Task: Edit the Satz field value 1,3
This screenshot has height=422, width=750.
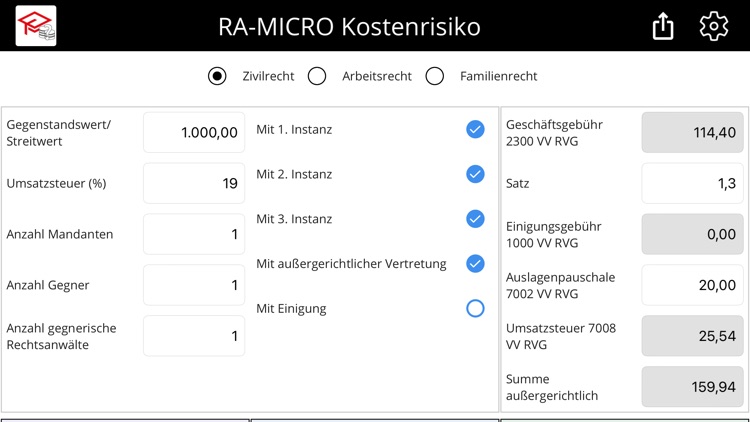Action: tap(693, 183)
